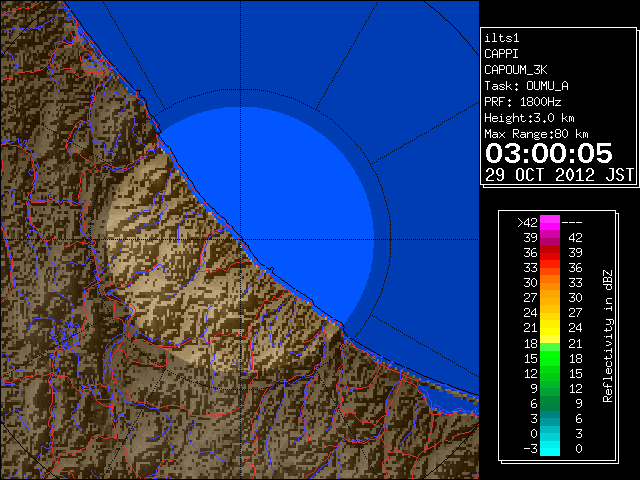Viewport: 640px width, 480px height.
Task: Pick the orange 30 to 33 dBZ swatch
Action: pyautogui.click(x=550, y=283)
